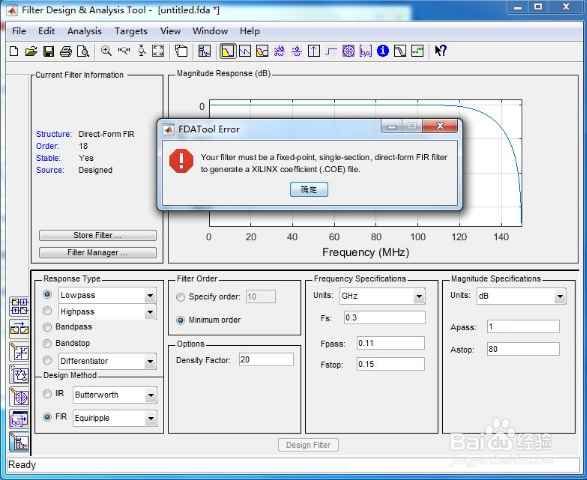Open the Edit menu
The width and height of the screenshot is (587, 480).
point(46,31)
